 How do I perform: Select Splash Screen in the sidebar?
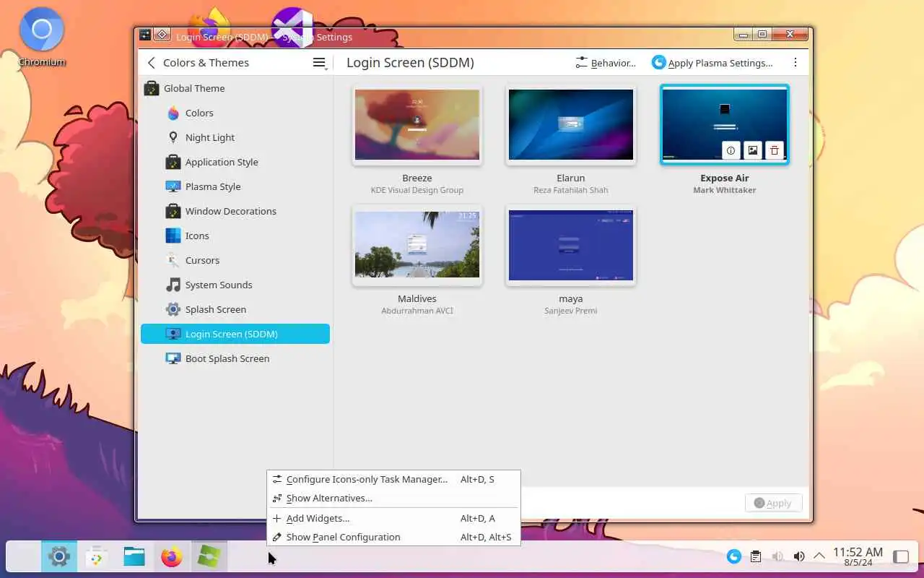235,309
